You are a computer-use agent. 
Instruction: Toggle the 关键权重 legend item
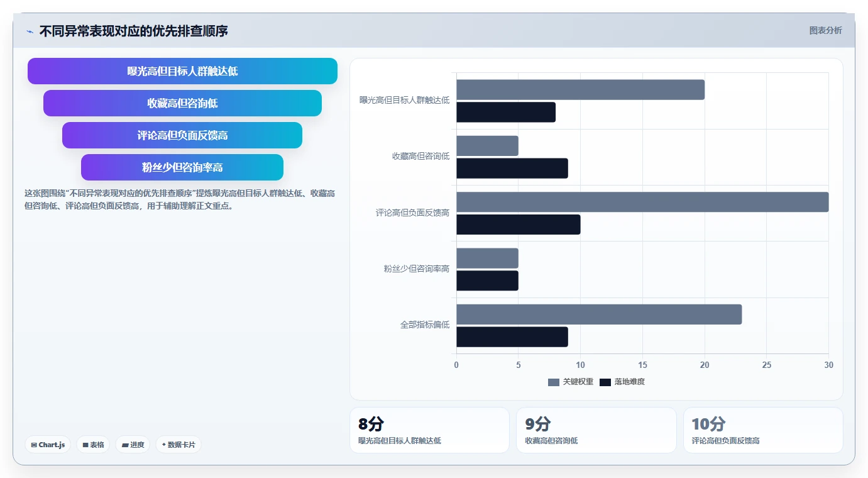pos(571,382)
